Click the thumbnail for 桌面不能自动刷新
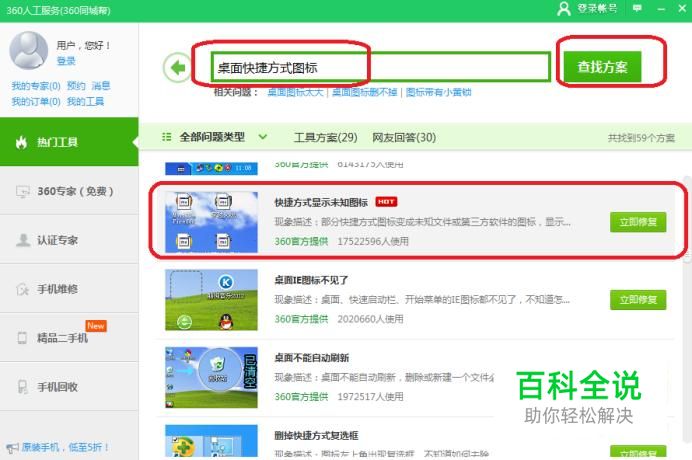The height and width of the screenshot is (460, 692). 211,377
